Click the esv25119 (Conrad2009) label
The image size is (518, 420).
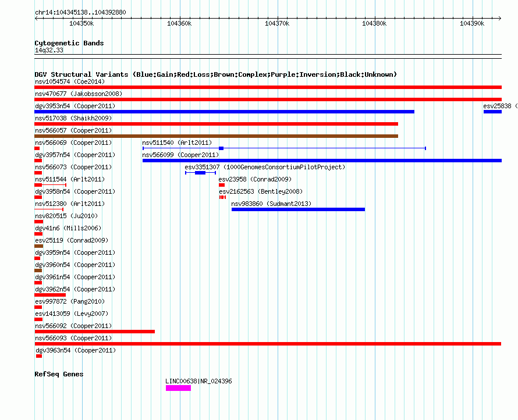pos(72,240)
